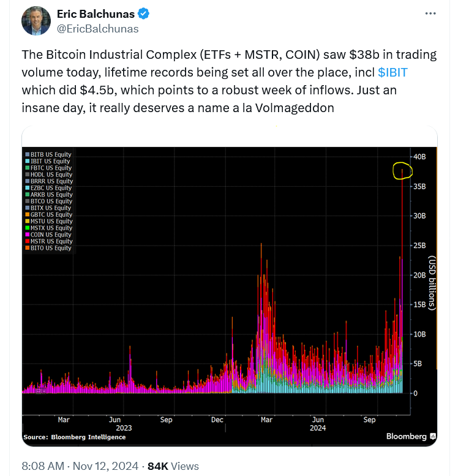This screenshot has height=476, width=458.
Task: Click the red MSTR US Equity swatch
Action: pos(26,241)
